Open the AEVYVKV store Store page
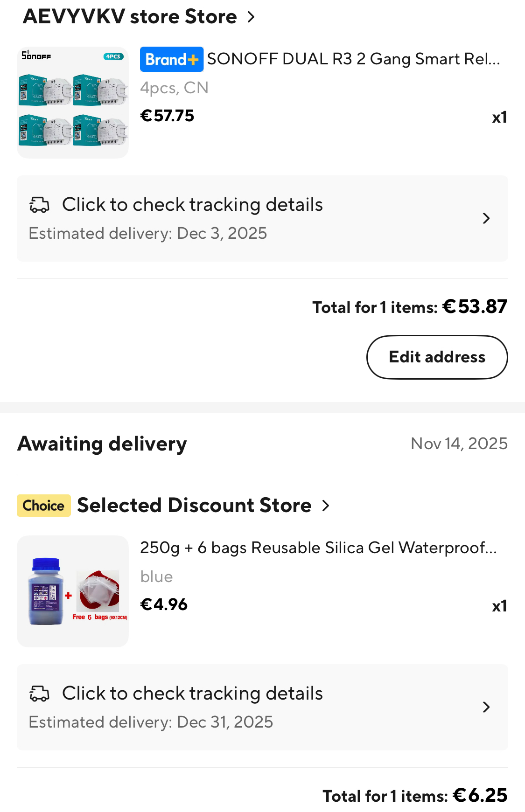 (130, 17)
